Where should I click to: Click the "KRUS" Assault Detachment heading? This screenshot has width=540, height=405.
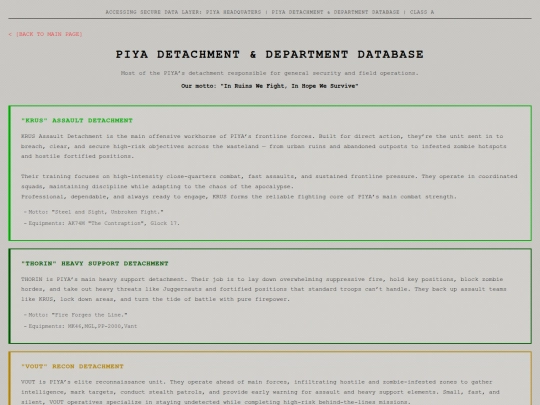[77, 120]
